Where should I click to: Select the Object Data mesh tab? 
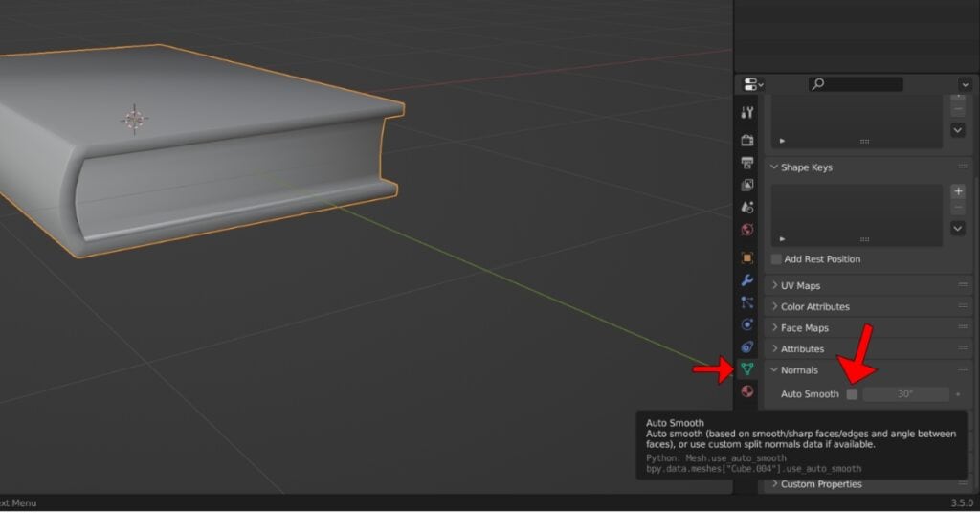pyautogui.click(x=747, y=369)
